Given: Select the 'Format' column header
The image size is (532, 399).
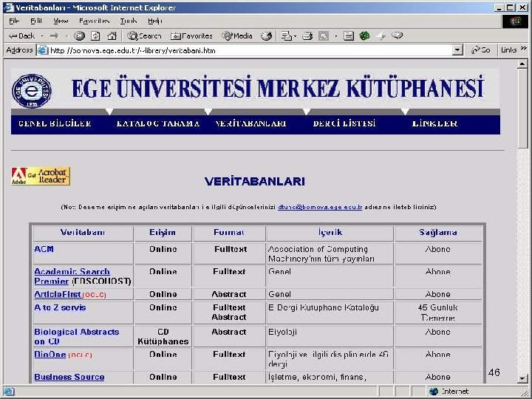Looking at the screenshot, I should pos(229,233).
